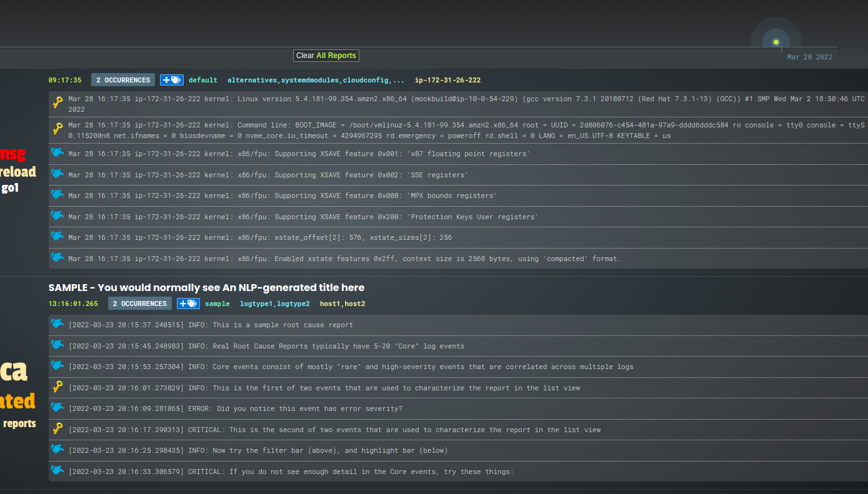Screen dimensions: 868x494
Task: Click bird icon on XSAVE feature 0x001 row
Action: click(57, 153)
